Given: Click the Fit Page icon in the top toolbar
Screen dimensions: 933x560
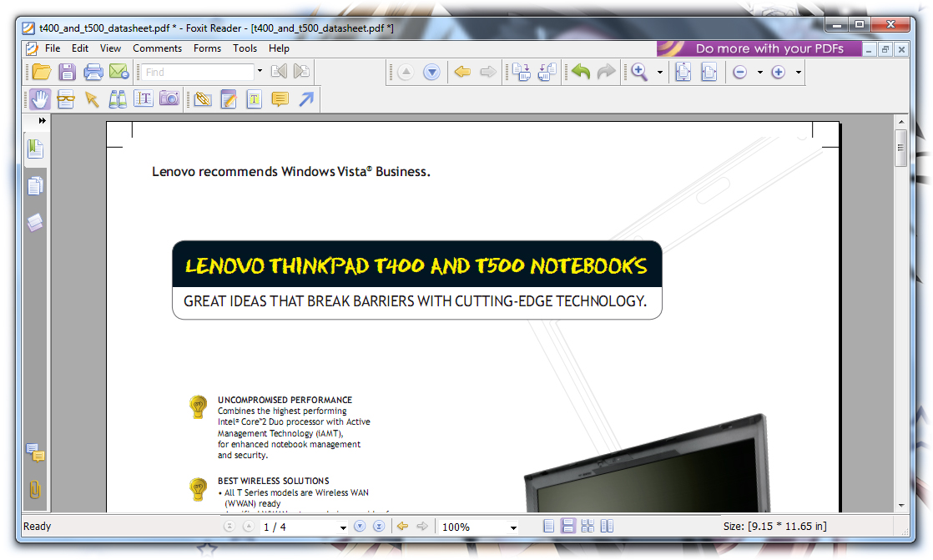Looking at the screenshot, I should [683, 72].
